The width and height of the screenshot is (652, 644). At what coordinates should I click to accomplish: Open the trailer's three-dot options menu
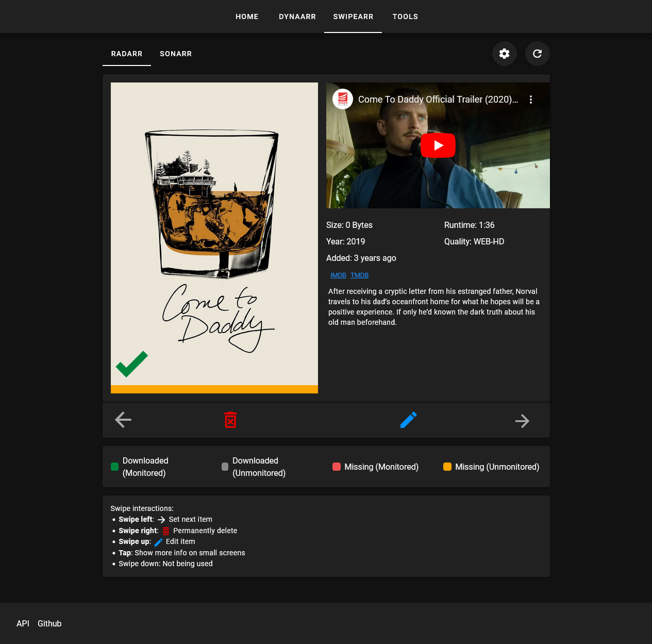point(531,100)
